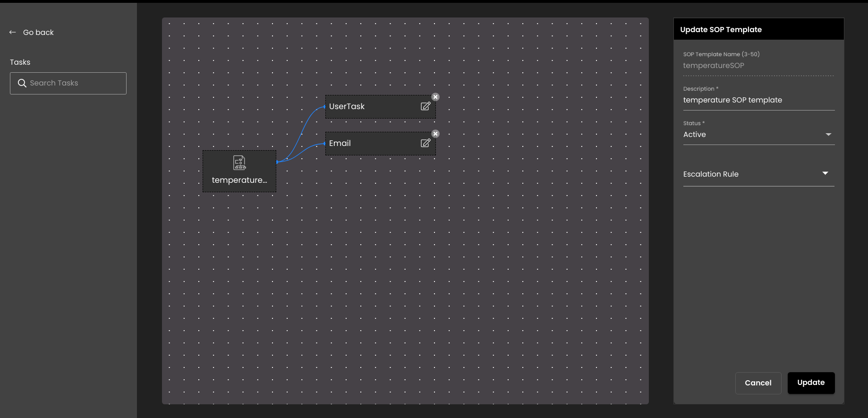The image size is (868, 418).
Task: Open the Status dropdown showing Active
Action: (758, 135)
